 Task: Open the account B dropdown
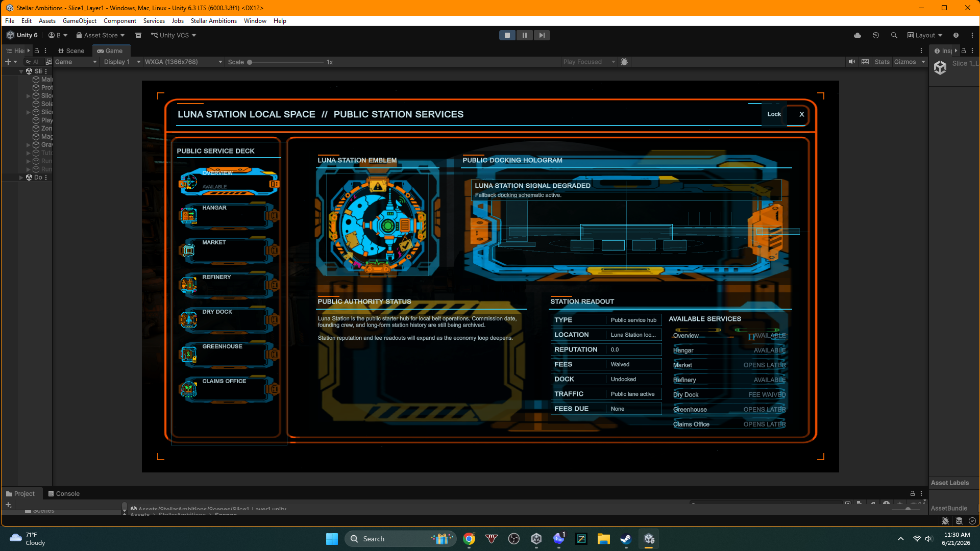click(x=58, y=35)
